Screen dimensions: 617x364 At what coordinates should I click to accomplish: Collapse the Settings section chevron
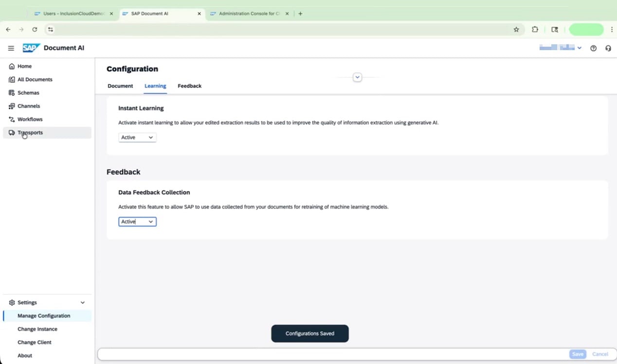(83, 303)
